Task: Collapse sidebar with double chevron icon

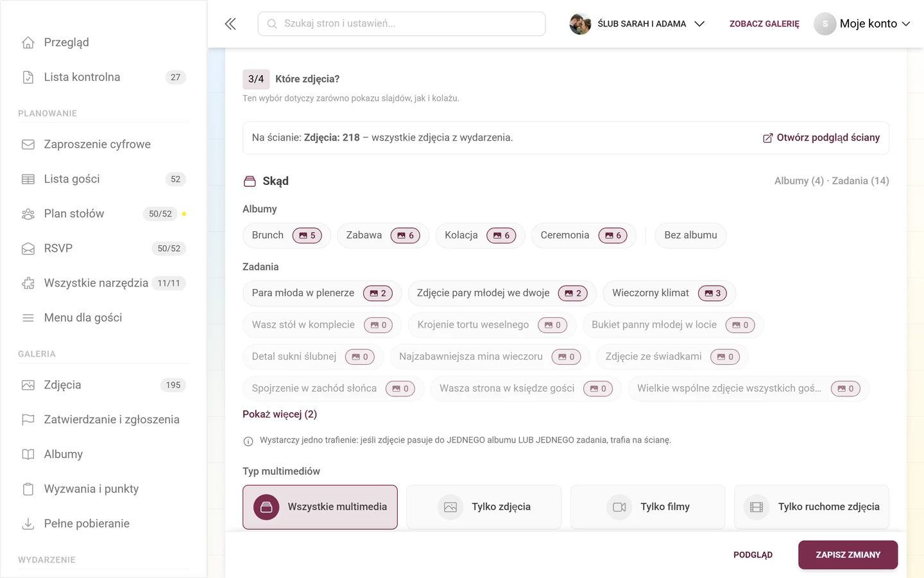Action: (230, 24)
